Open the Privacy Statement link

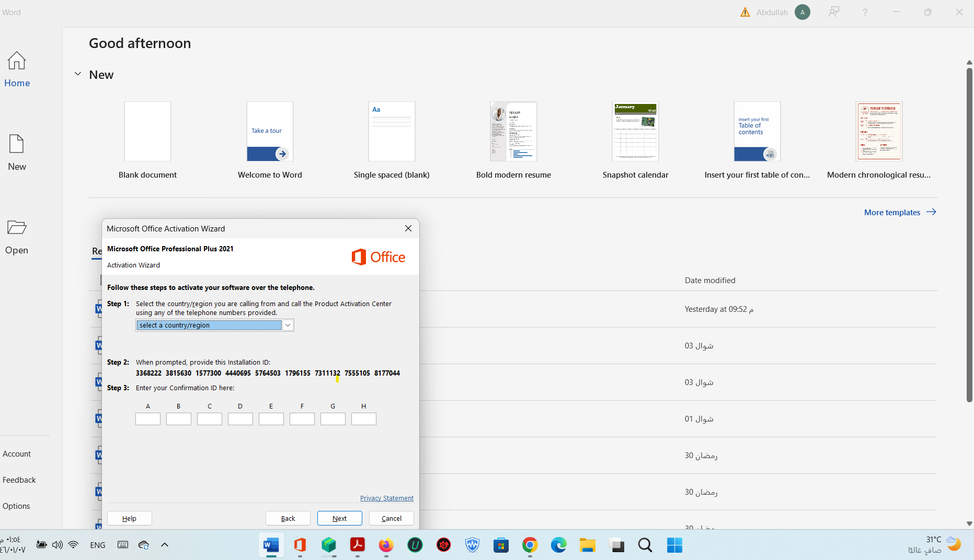click(x=387, y=498)
